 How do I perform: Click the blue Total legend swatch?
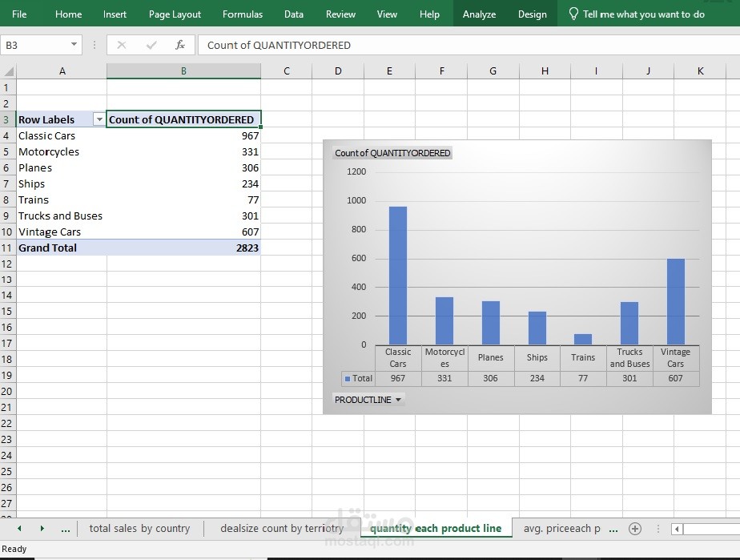coord(348,379)
